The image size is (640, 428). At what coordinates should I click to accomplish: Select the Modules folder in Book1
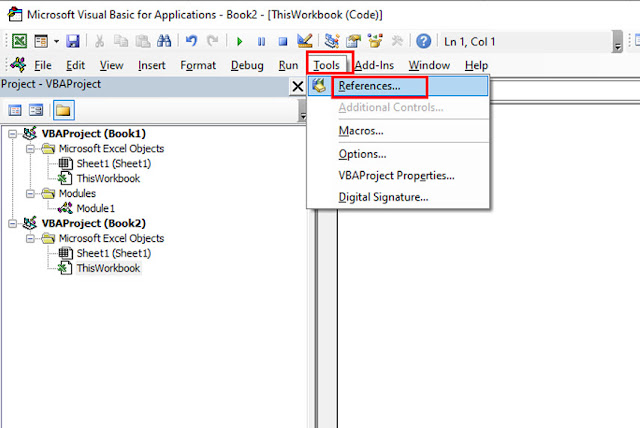[x=77, y=193]
